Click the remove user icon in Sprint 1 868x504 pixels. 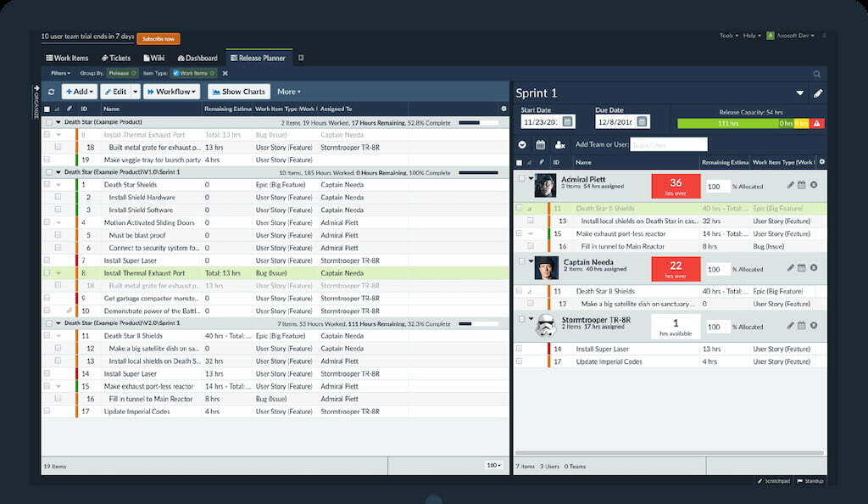tap(560, 144)
